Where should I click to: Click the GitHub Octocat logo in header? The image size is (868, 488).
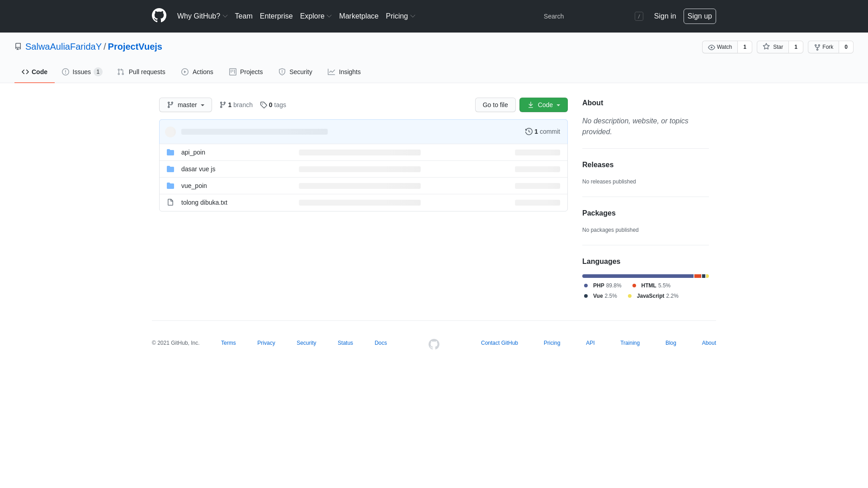point(159,16)
